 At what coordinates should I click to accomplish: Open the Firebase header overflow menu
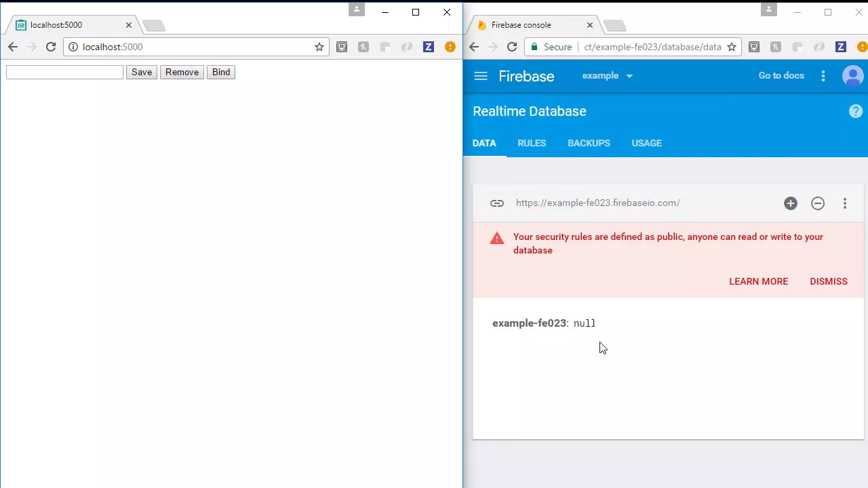tap(823, 76)
